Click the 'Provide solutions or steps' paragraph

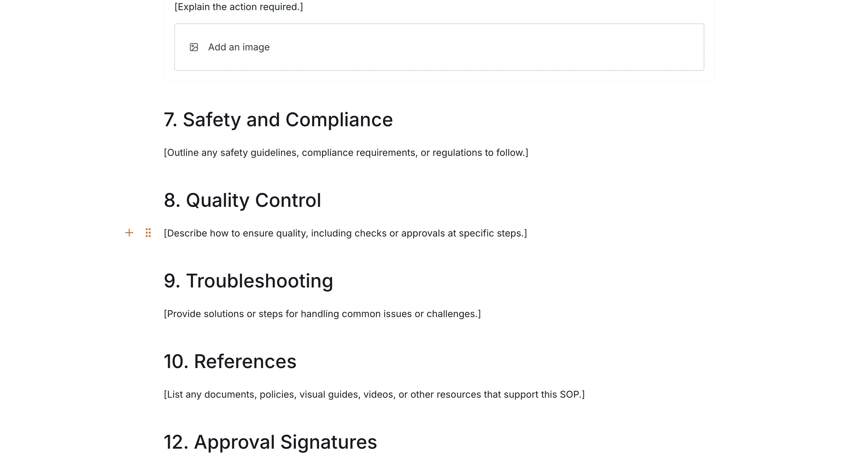(x=322, y=314)
